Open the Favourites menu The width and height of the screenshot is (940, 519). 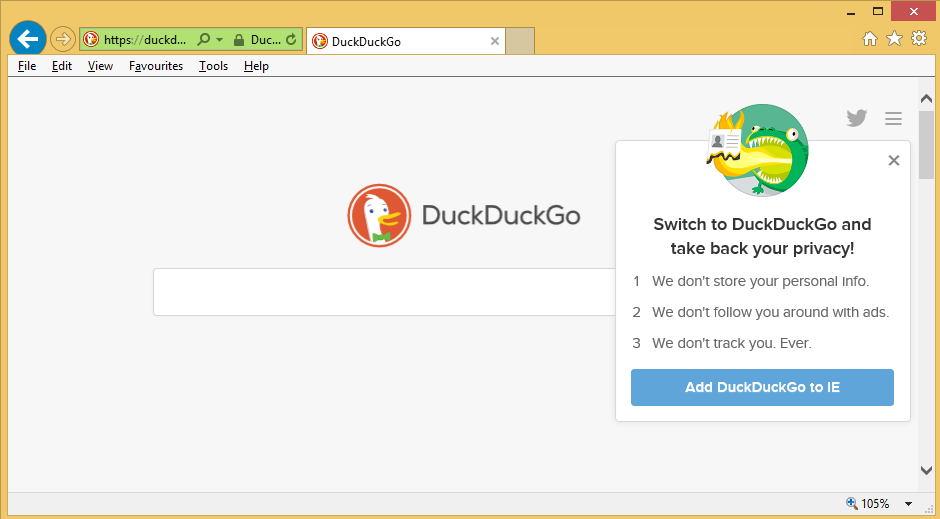click(x=156, y=66)
